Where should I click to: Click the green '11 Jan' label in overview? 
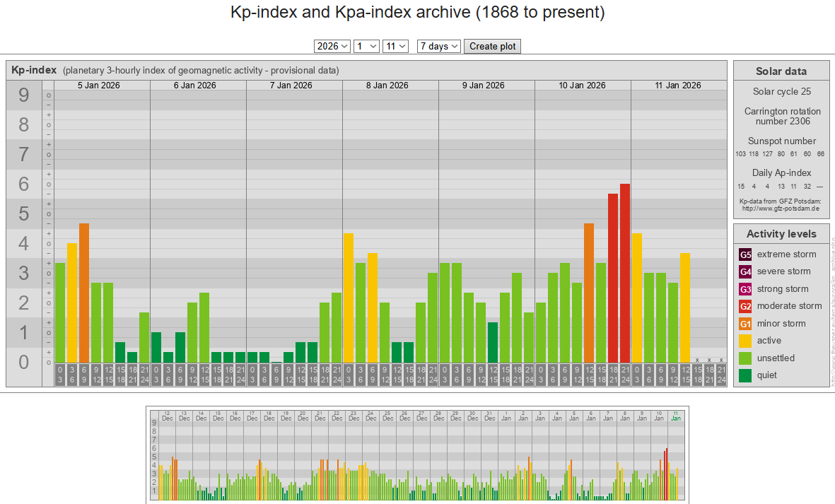676,416
